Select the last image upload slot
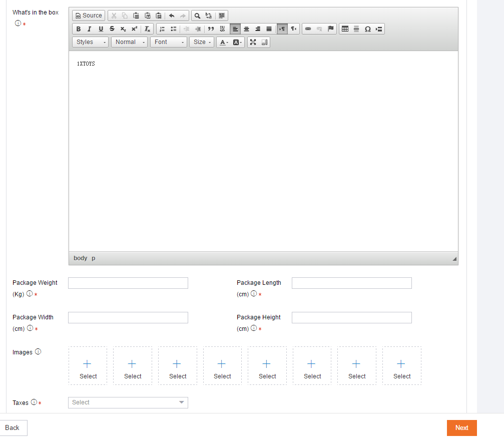 [402, 366]
